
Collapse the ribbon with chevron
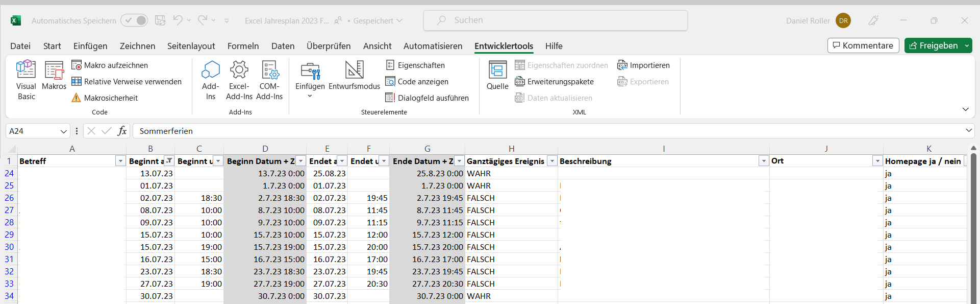coord(965,109)
